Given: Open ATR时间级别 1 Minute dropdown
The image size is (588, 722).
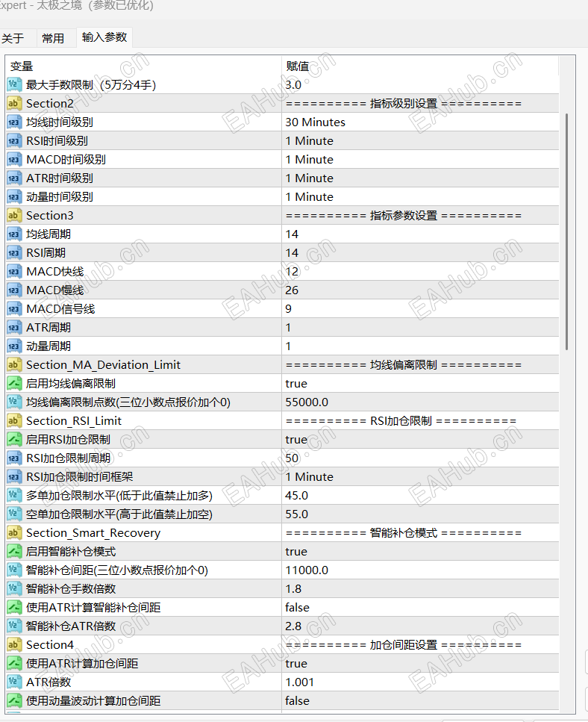Looking at the screenshot, I should coord(420,178).
